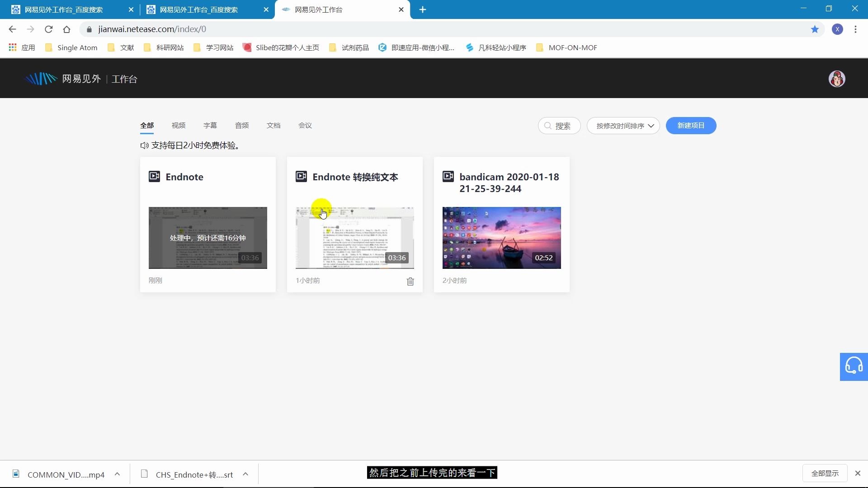Click the 刚刚 timestamp text

[x=156, y=281]
